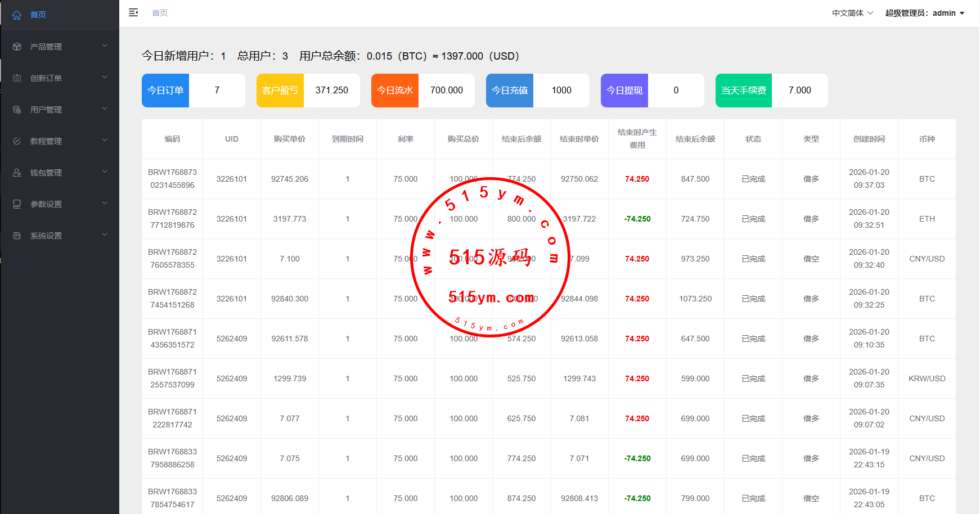Click the 钱包管理 sidebar icon
This screenshot has height=514, width=980.
point(17,173)
